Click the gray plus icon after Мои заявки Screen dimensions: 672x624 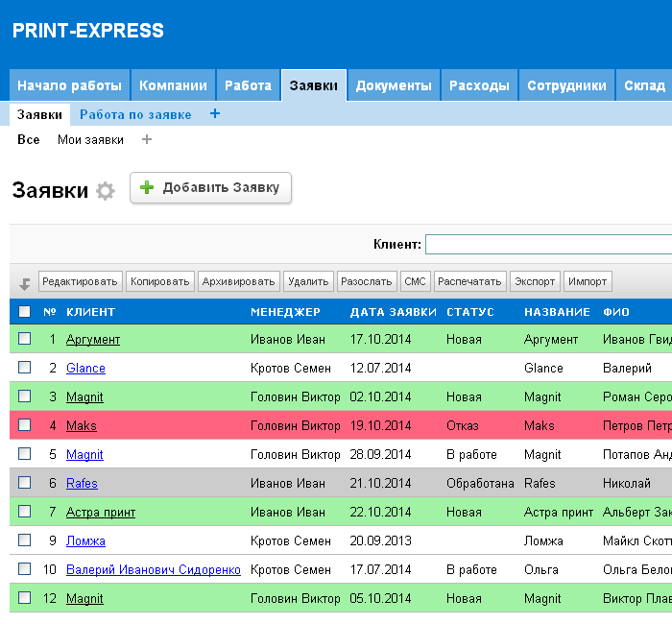point(147,140)
